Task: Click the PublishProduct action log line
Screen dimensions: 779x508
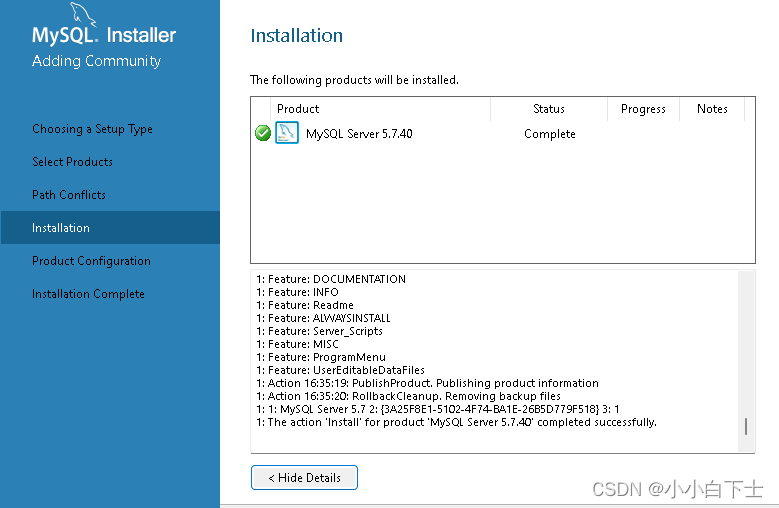Action: (x=427, y=383)
